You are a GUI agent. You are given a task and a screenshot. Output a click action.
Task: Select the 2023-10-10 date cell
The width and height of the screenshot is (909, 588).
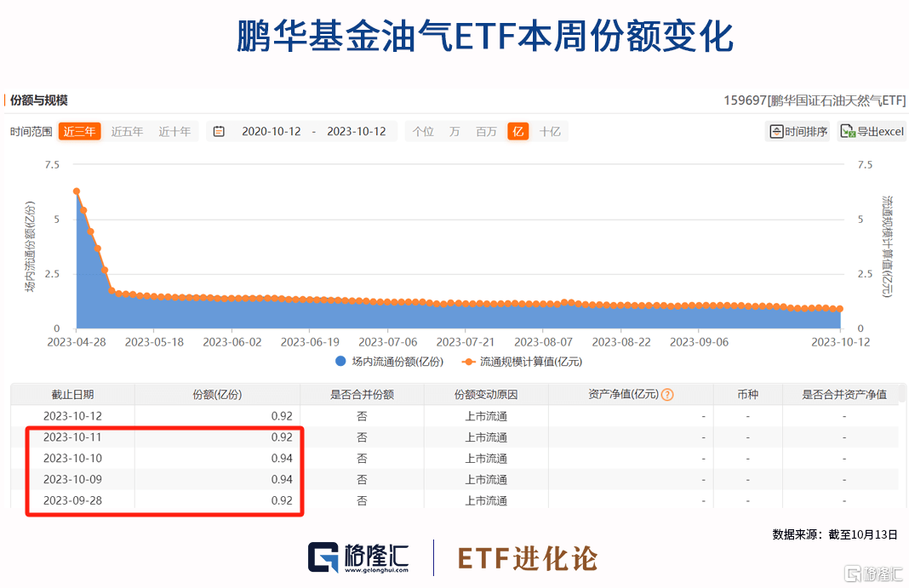point(72,459)
